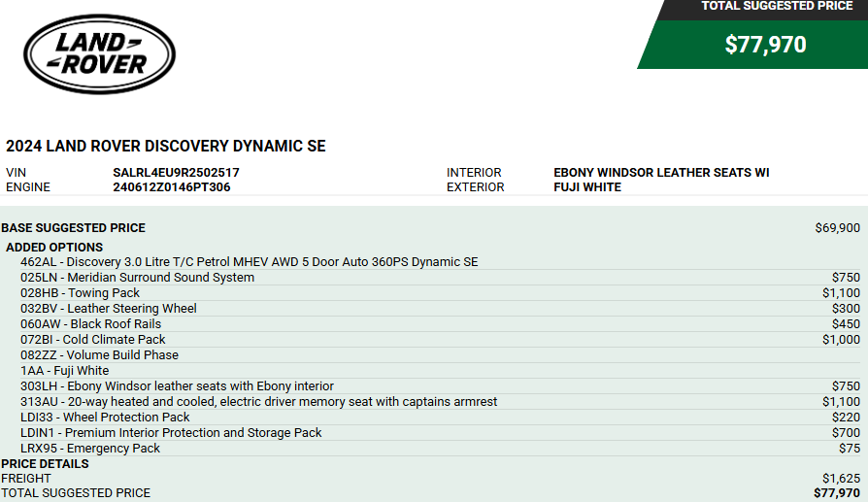Click the ADDED OPTIONS heading
Screen dimensions: 868x502
pyautogui.click(x=54, y=248)
